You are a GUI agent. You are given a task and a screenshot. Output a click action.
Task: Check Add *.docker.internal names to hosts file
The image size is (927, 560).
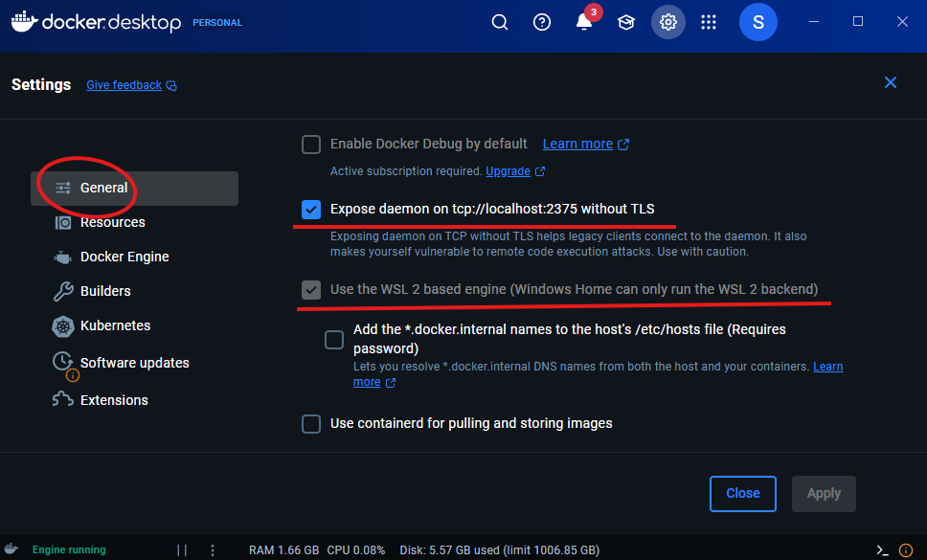coord(334,340)
